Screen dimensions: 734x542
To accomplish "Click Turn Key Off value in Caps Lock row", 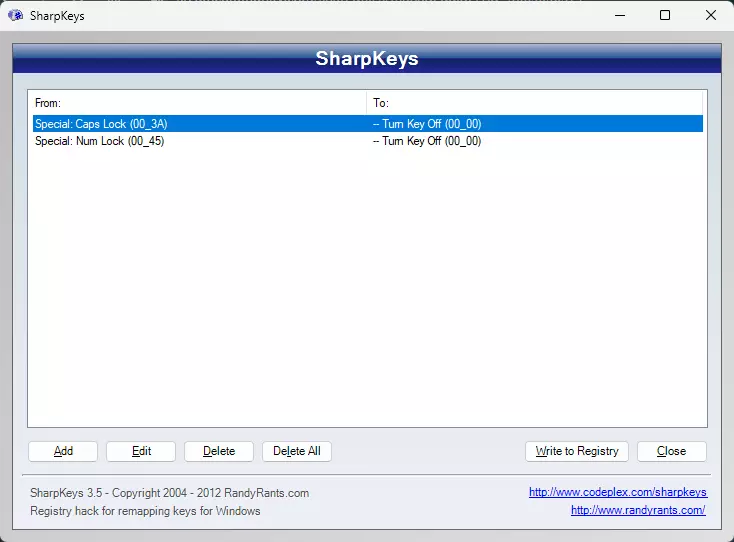I will click(x=427, y=124).
